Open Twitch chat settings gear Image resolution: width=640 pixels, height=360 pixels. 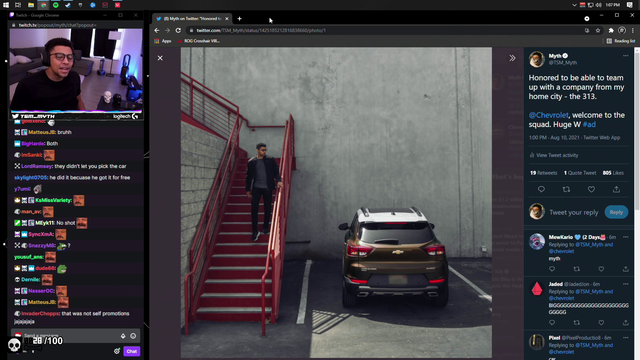coord(117,351)
